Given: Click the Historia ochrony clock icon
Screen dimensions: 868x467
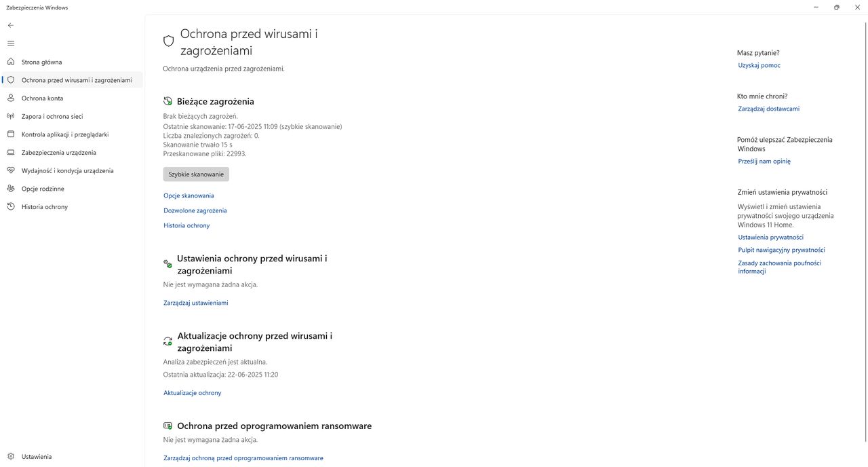Looking at the screenshot, I should click(10, 207).
